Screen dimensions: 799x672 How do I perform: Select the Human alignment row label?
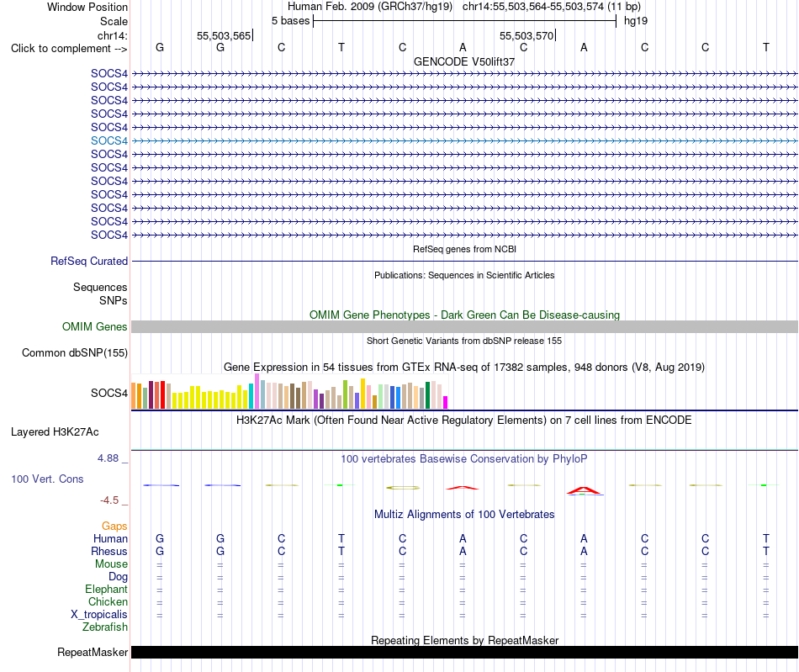[110, 538]
